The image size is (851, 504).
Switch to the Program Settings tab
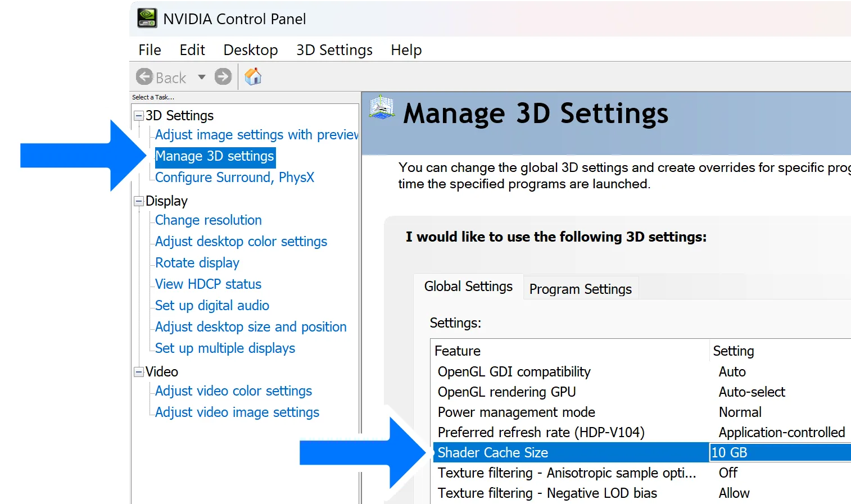[x=580, y=289]
